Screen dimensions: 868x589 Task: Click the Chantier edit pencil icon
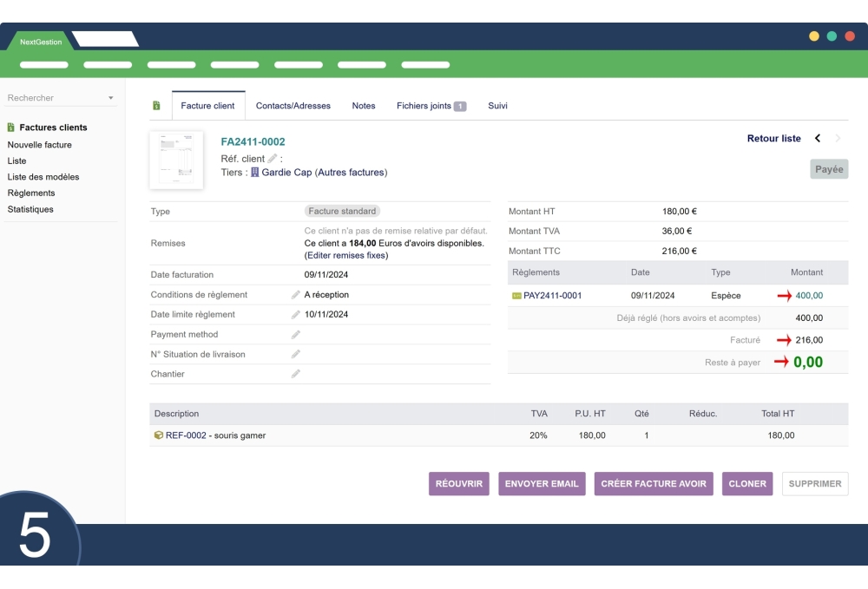[x=297, y=374]
